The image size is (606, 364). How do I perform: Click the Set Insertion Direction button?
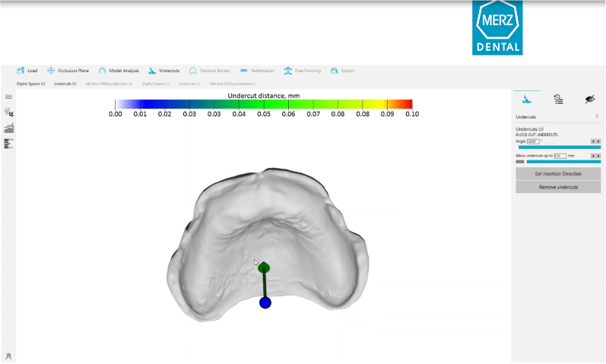pos(558,174)
